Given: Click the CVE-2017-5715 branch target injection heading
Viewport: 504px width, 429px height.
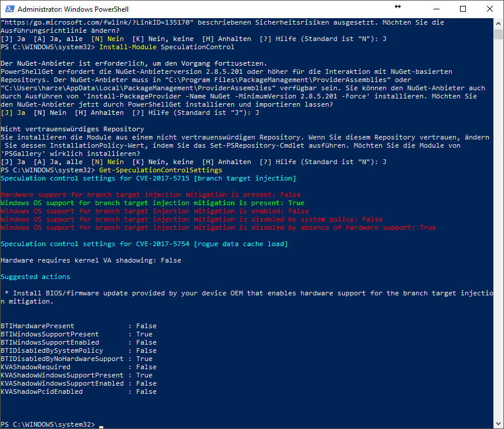Looking at the screenshot, I should pos(148,178).
